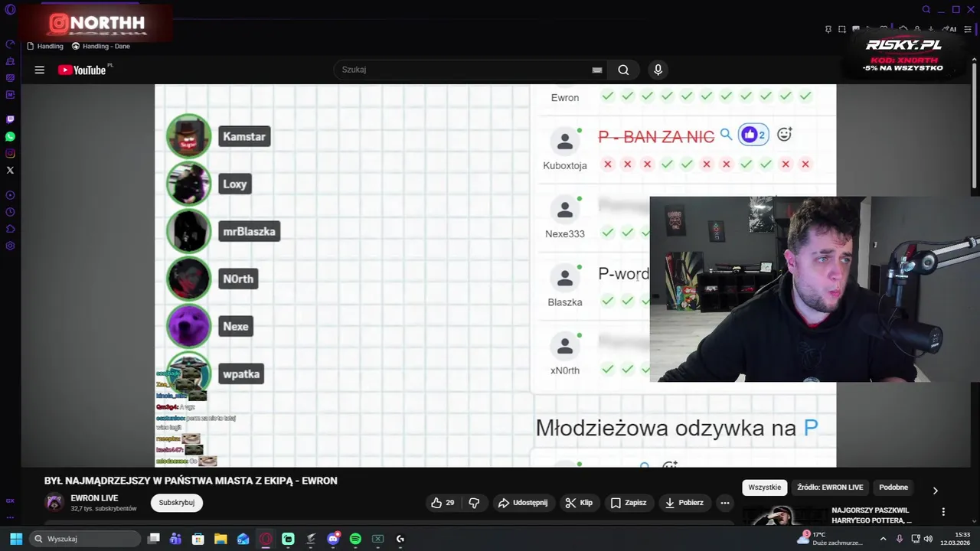This screenshot has width=980, height=551.
Task: Click the video title text
Action: click(191, 481)
